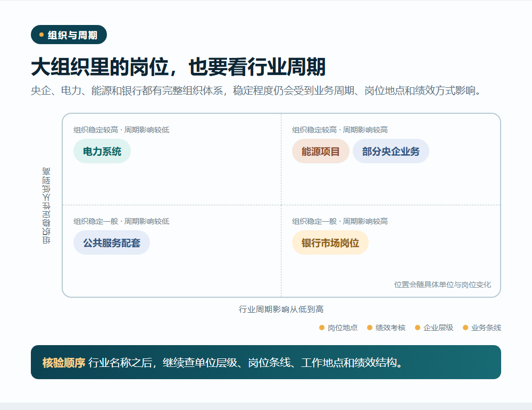Select the 银行市场岗位 pill
532x410 pixels.
[x=330, y=243]
